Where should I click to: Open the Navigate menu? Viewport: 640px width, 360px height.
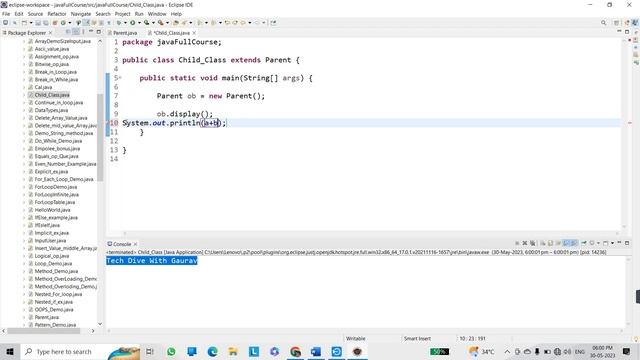81,14
